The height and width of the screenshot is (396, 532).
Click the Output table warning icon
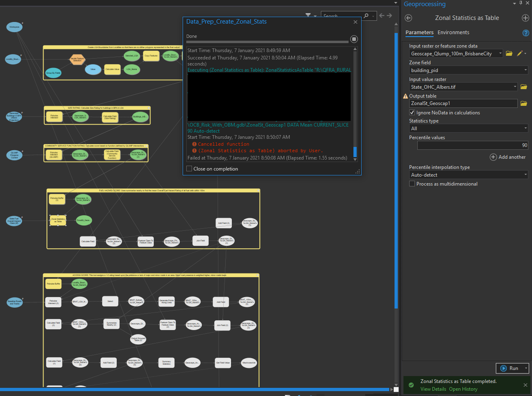pyautogui.click(x=405, y=96)
